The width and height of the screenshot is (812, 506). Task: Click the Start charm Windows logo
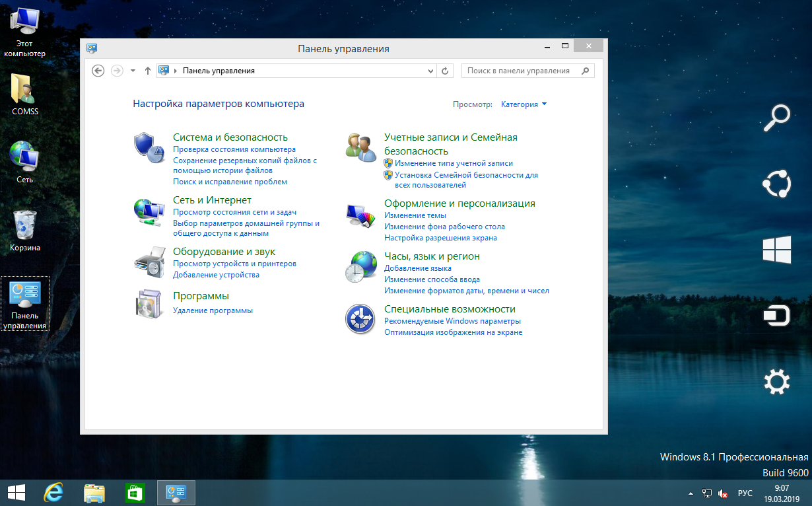[776, 251]
